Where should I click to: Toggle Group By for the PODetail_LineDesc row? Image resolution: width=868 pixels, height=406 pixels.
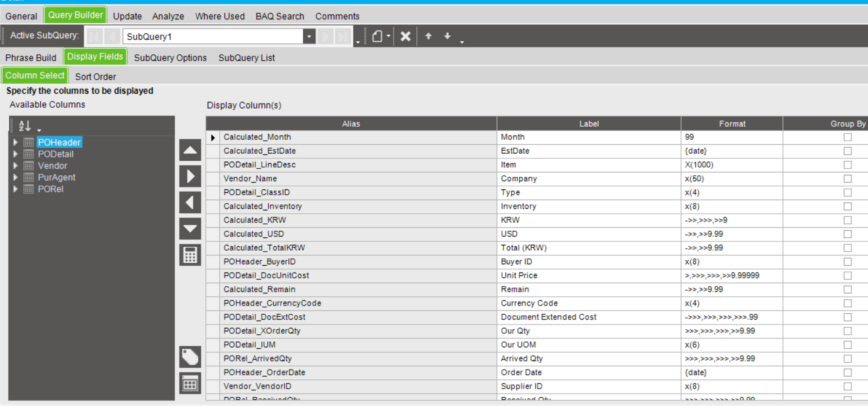[848, 165]
